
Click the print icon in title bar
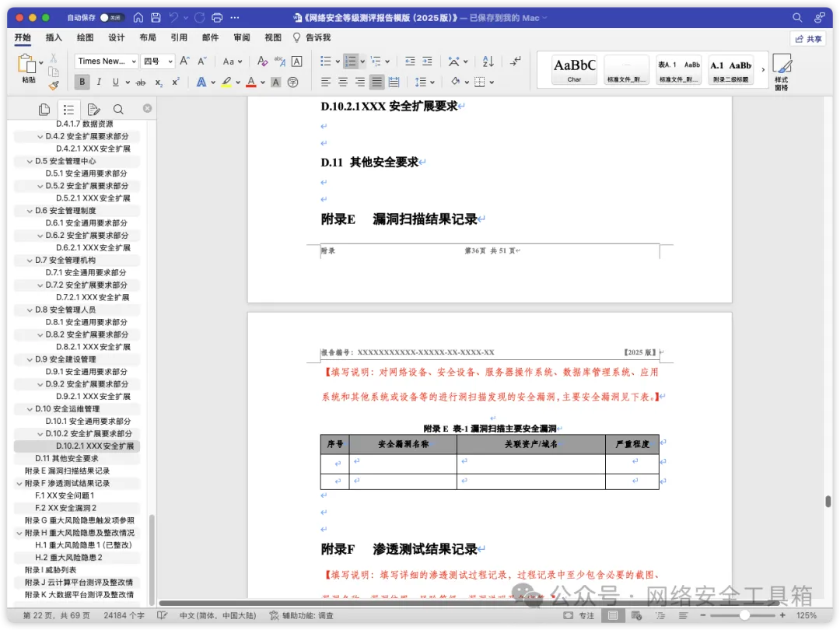(217, 17)
